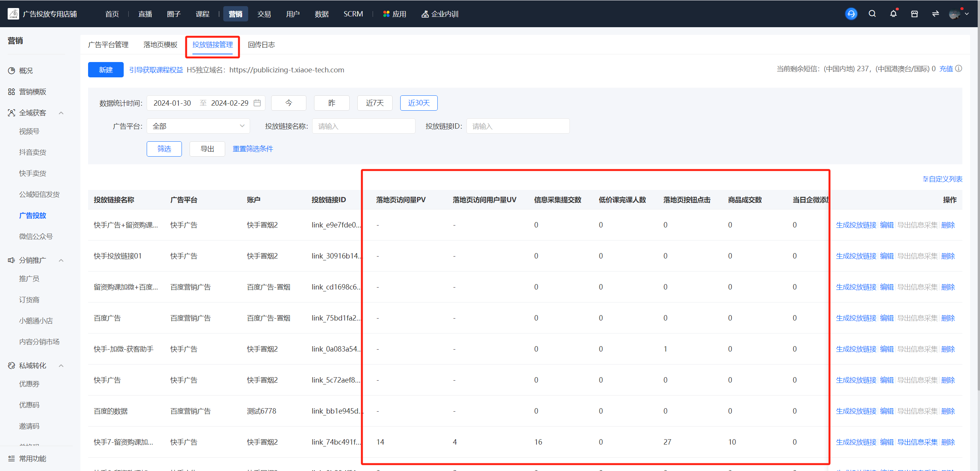Click 删除 for 快手-加微-获客助手 row
Viewport: 980px width, 471px height.
coord(948,349)
